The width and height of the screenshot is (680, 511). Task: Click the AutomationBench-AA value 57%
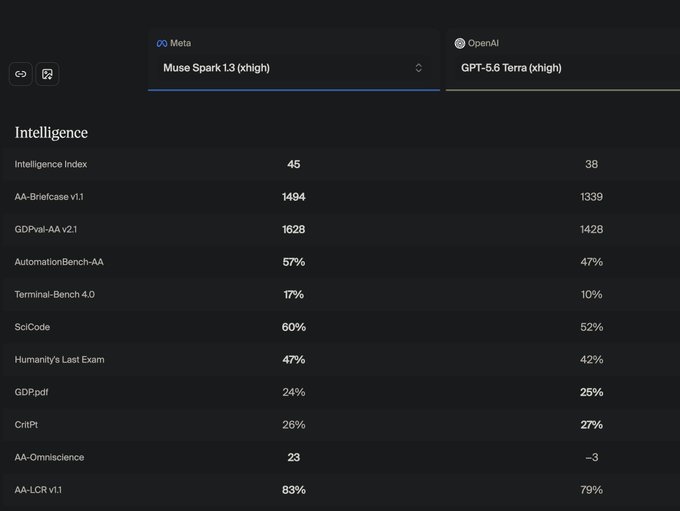click(294, 262)
